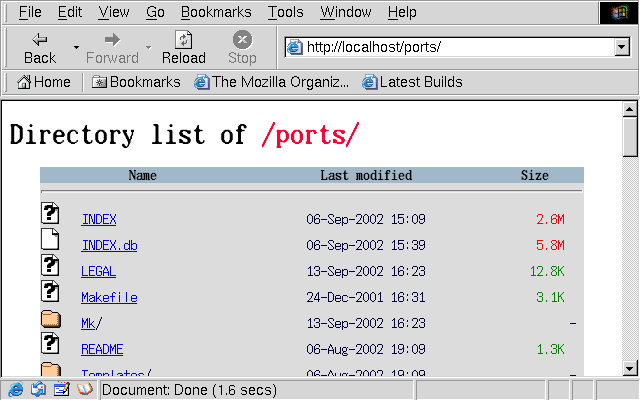Open the Forward history dropdown arrow
This screenshot has width=640, height=400.
point(149,48)
